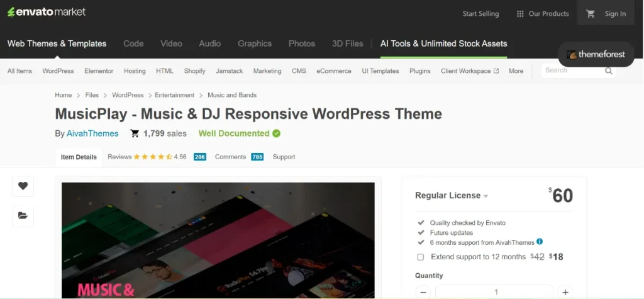Select the Hosting category

135,71
